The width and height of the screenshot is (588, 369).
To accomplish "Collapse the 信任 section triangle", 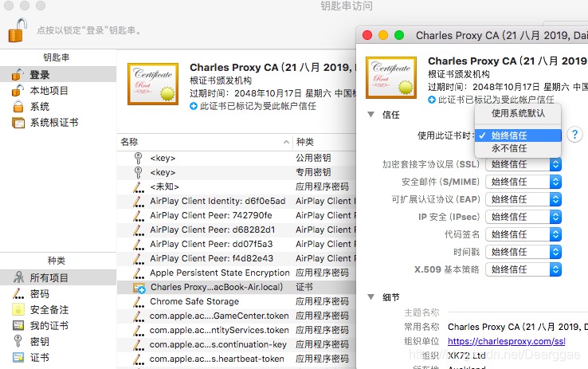I will [x=370, y=115].
